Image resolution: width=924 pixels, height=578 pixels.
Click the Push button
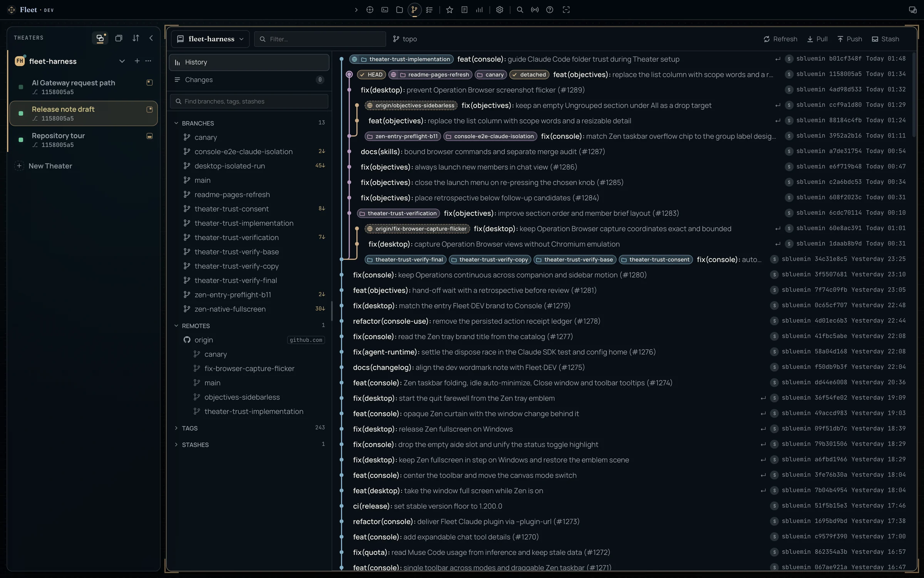point(850,39)
